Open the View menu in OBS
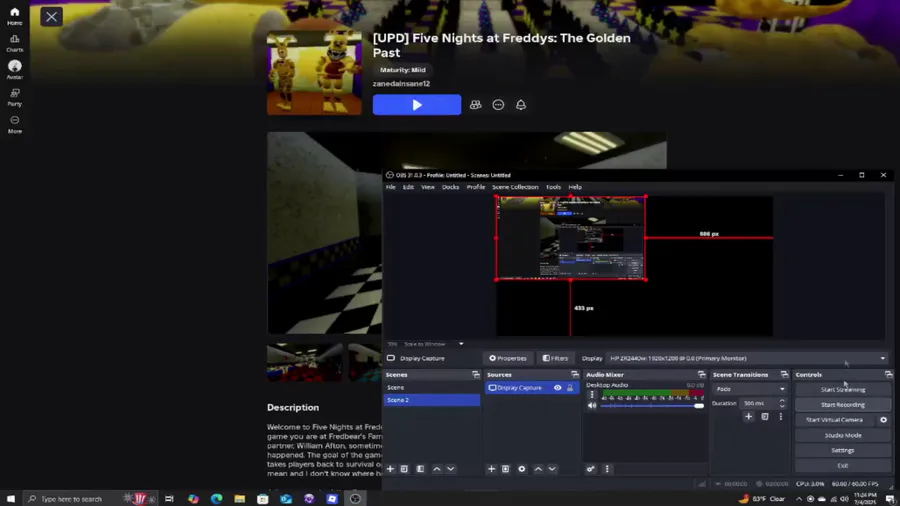Screen dimensions: 900x506 428,187
